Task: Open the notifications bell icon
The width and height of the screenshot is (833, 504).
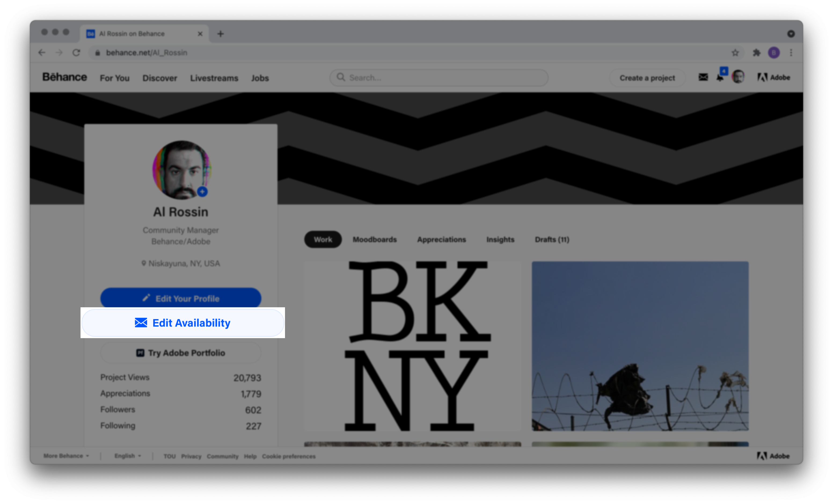Action: coord(721,77)
